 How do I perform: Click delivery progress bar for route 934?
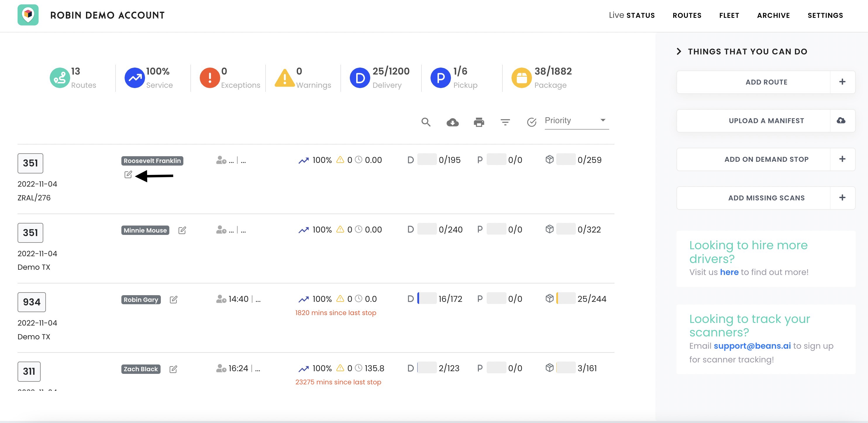coord(427,299)
